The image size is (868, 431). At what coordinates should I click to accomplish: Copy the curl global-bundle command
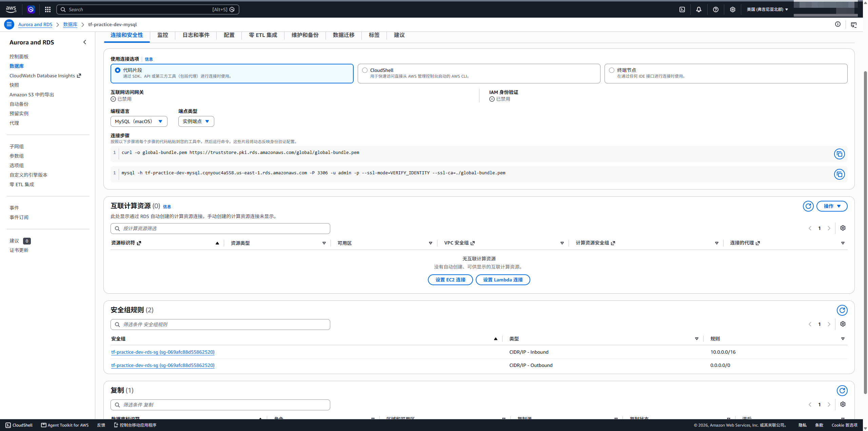click(840, 154)
